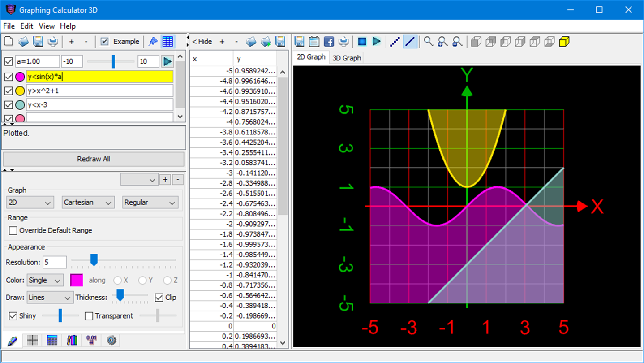Viewport: 644px width, 363px height.
Task: Uncheck the Shiny checkbox
Action: coord(13,316)
